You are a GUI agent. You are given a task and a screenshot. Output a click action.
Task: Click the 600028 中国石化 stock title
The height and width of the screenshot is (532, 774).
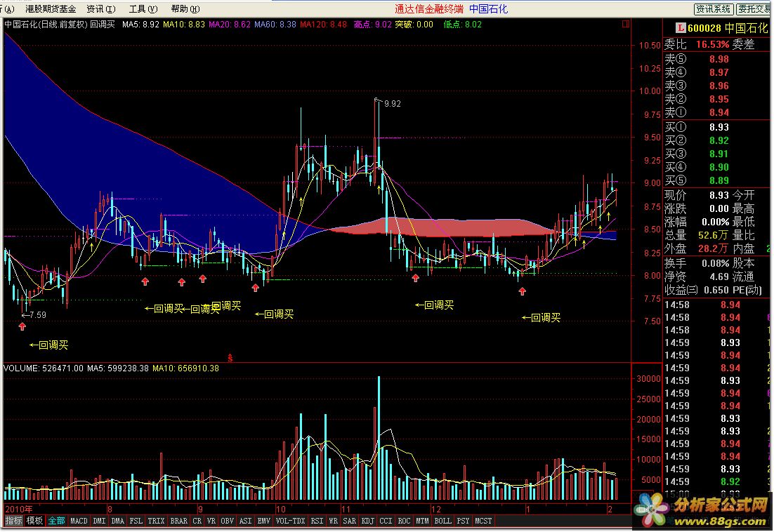tap(728, 28)
